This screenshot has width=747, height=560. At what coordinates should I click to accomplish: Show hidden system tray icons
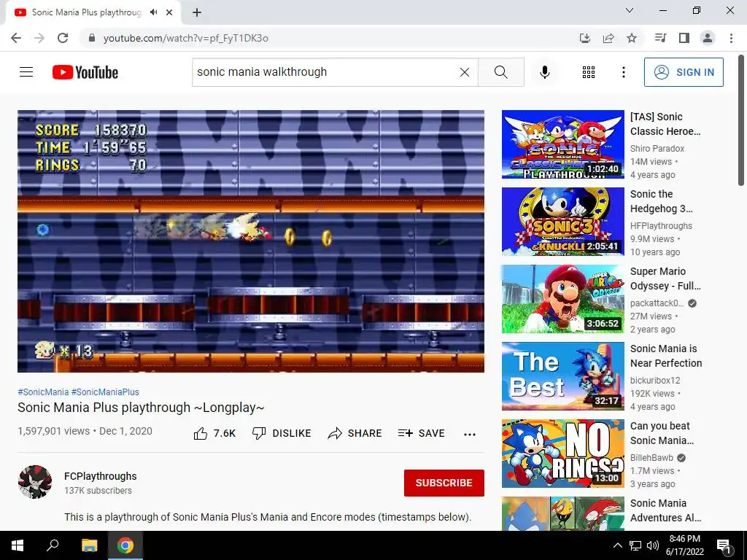tap(617, 545)
